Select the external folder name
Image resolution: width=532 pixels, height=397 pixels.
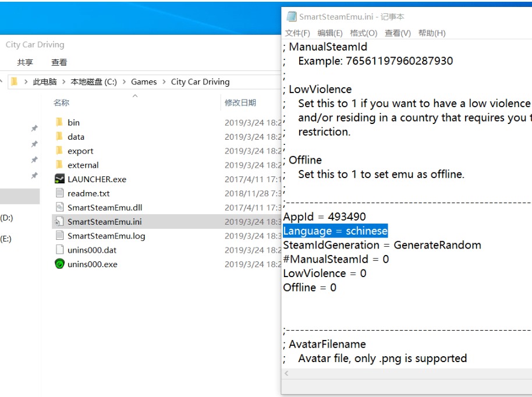[83, 165]
